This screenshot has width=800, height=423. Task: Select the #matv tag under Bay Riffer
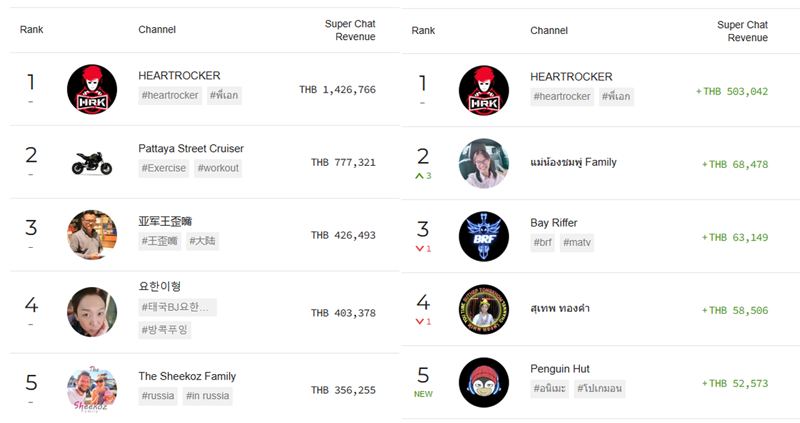click(x=577, y=243)
